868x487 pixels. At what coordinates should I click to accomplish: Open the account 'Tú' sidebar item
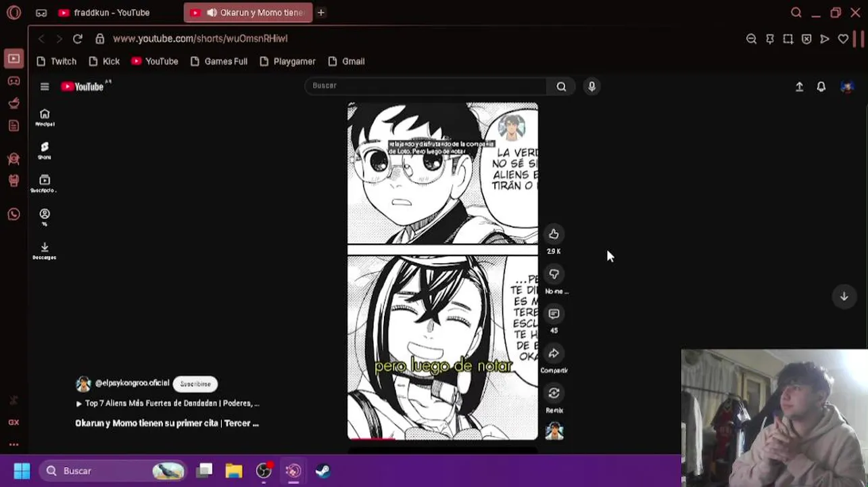[x=45, y=217]
